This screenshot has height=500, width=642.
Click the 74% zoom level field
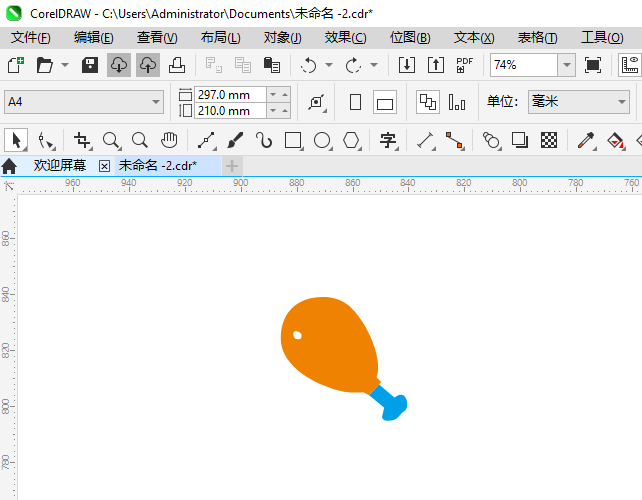tap(524, 65)
